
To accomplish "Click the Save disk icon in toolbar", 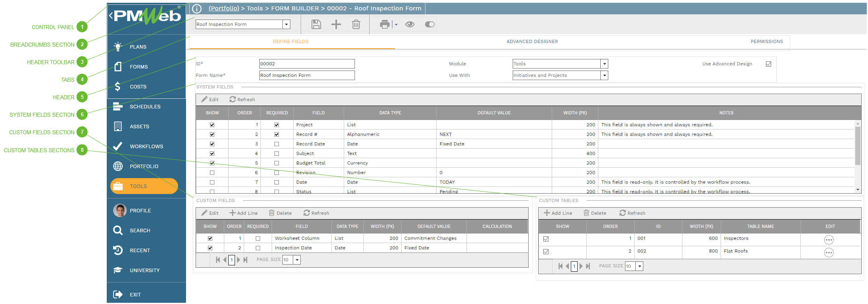I will (x=316, y=24).
